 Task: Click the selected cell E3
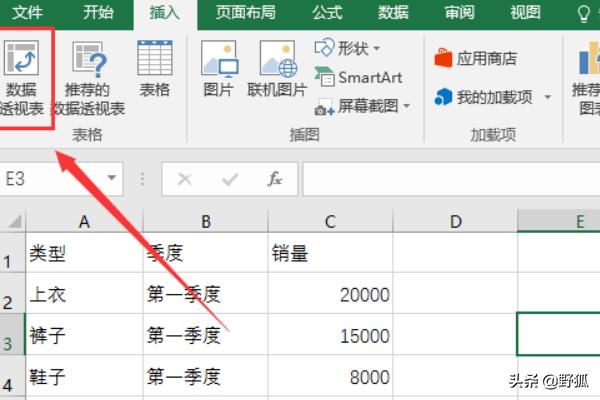559,334
